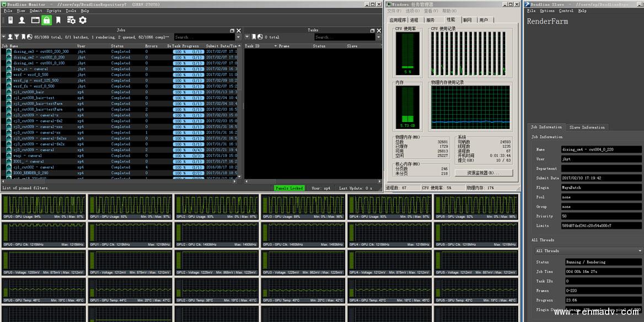The height and width of the screenshot is (322, 644).
Task: Click the user silhouette icon in main toolbar
Action: [x=22, y=20]
